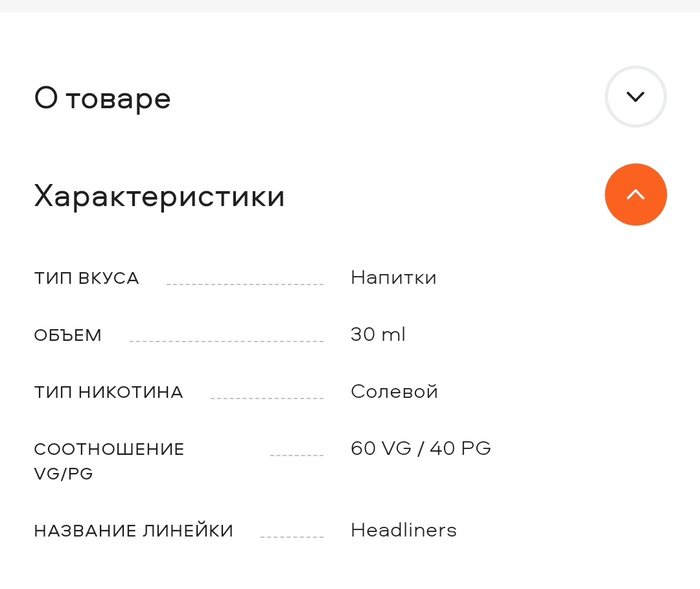Select the 60 VG / 40 PG ratio value

pos(421,448)
